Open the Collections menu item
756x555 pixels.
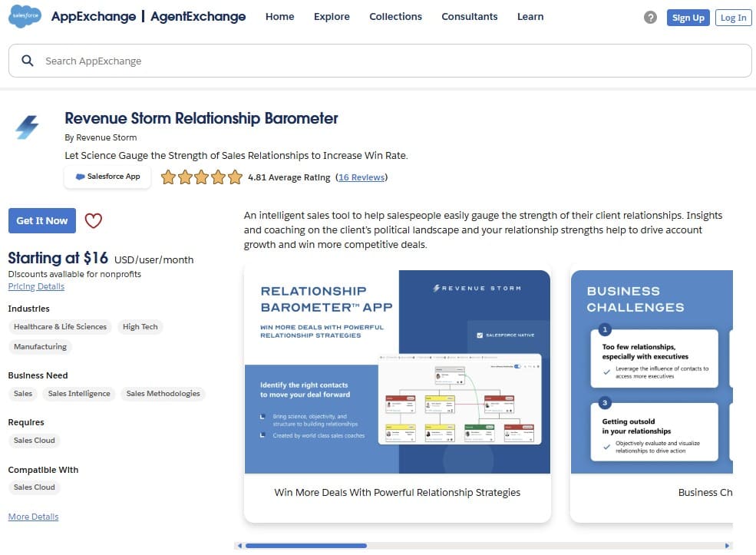pyautogui.click(x=395, y=16)
